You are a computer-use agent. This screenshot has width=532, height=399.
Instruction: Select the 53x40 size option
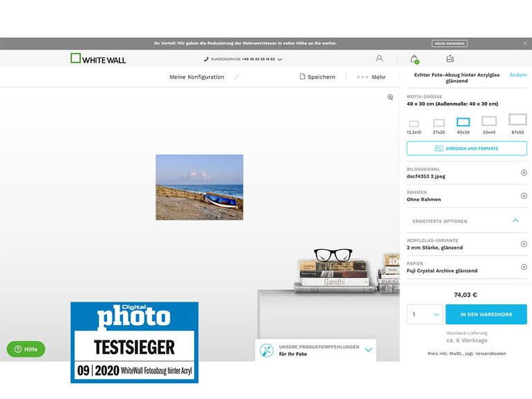click(489, 125)
